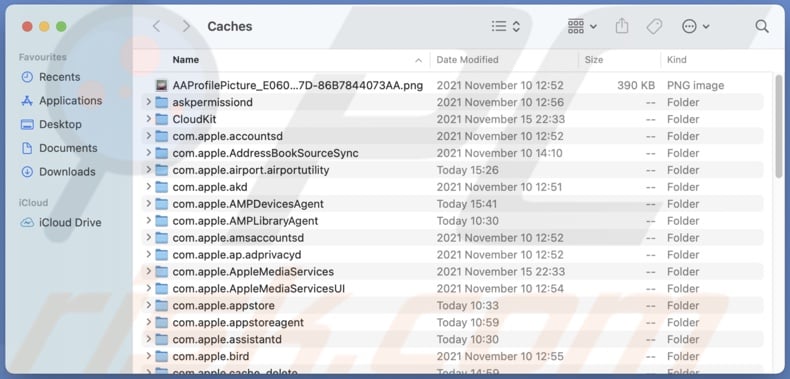Viewport: 790px width, 379px height.
Task: Click the Today 15:41 date value
Action: (467, 204)
